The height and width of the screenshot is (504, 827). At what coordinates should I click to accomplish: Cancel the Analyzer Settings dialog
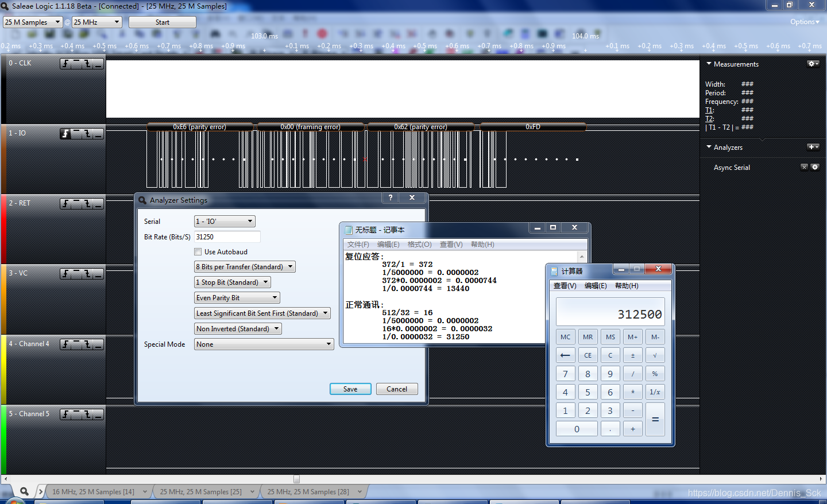[397, 389]
